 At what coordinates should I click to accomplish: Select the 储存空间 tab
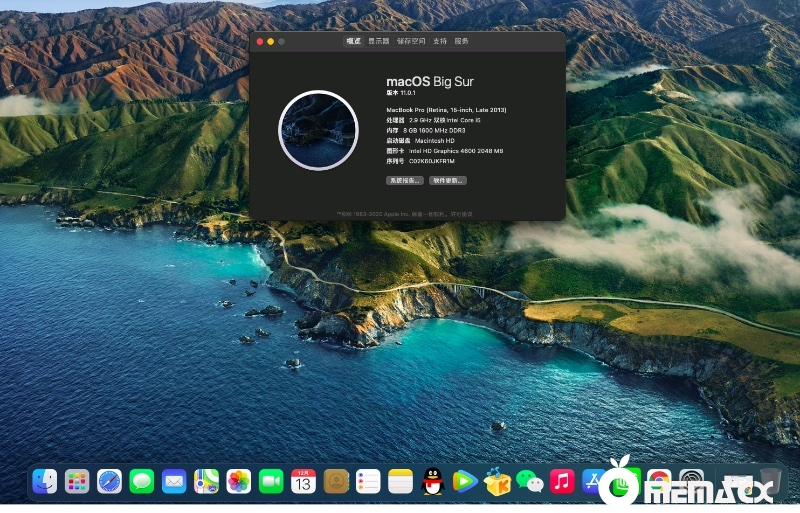[410, 42]
